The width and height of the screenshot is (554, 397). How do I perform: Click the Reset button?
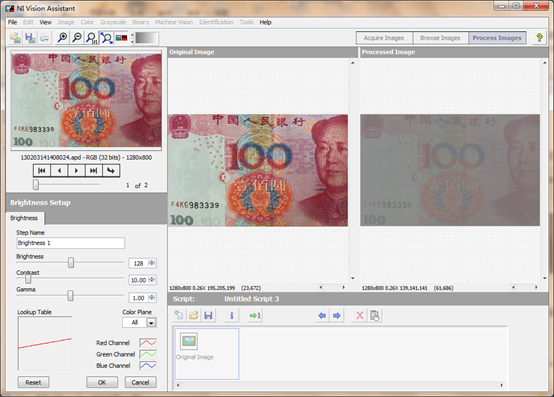(x=33, y=382)
